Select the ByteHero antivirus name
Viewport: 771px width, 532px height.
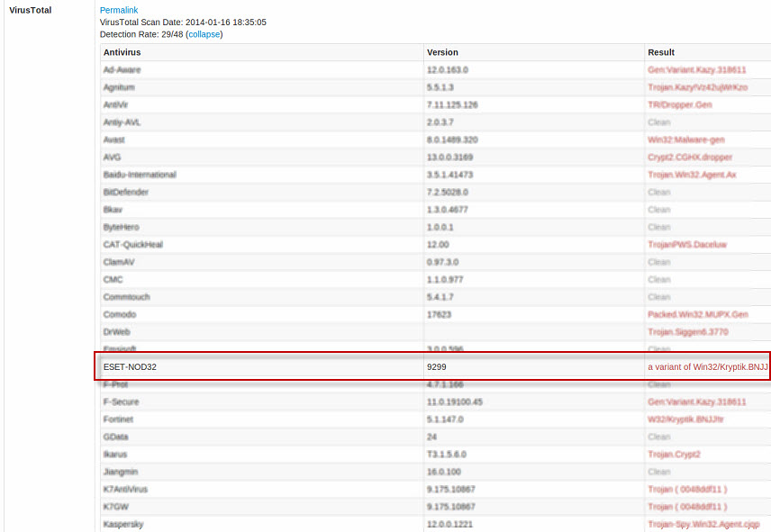point(121,228)
